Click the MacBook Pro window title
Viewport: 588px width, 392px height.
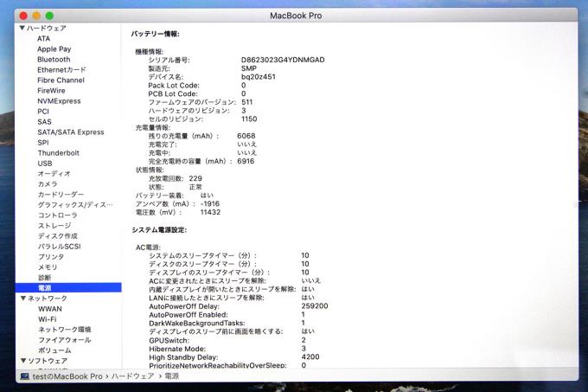(296, 16)
